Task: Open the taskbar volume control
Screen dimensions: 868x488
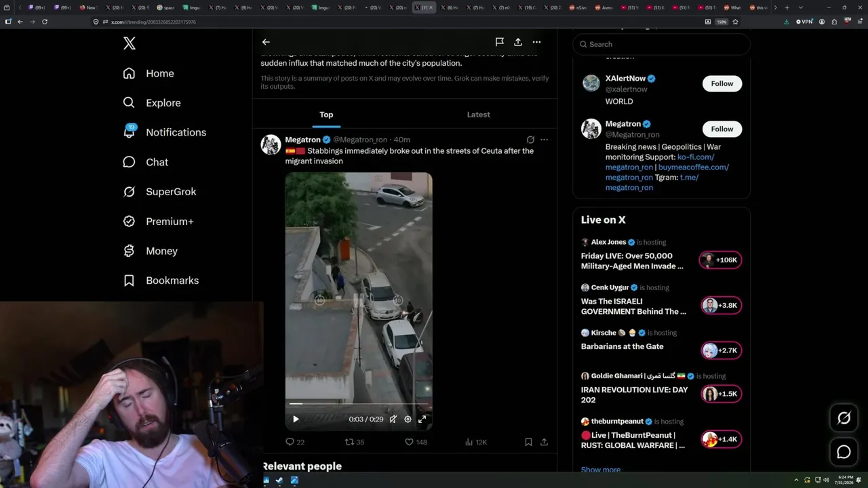Action: (826, 481)
